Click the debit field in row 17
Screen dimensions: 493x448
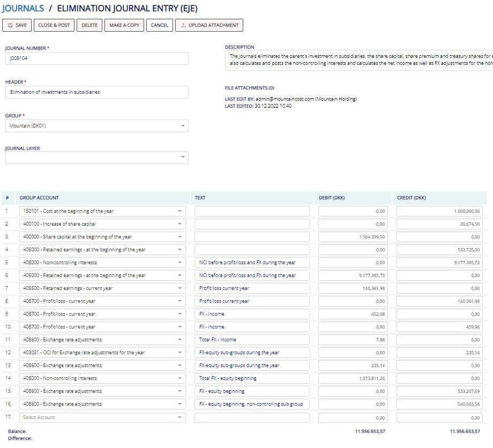(x=353, y=418)
